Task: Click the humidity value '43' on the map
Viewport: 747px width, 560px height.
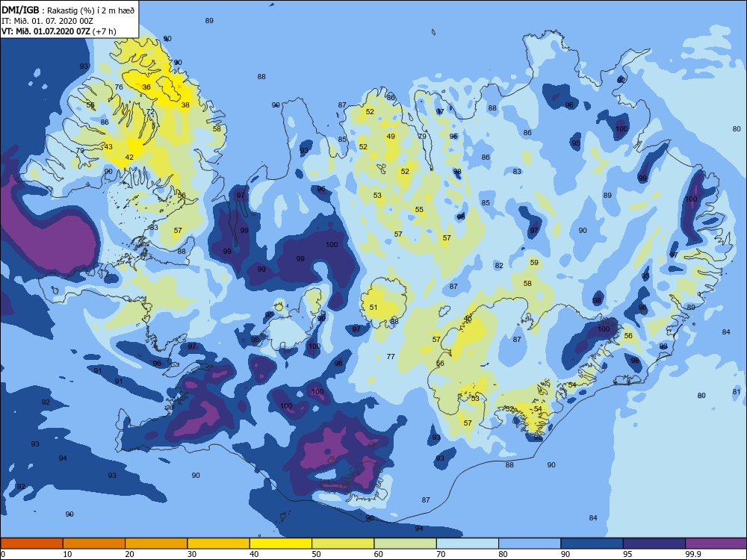Action: (108, 146)
